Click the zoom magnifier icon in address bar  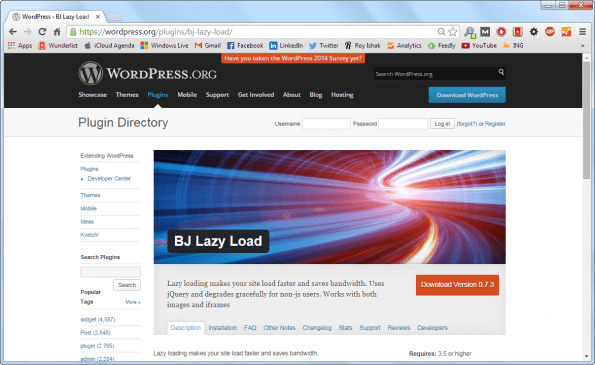441,32
